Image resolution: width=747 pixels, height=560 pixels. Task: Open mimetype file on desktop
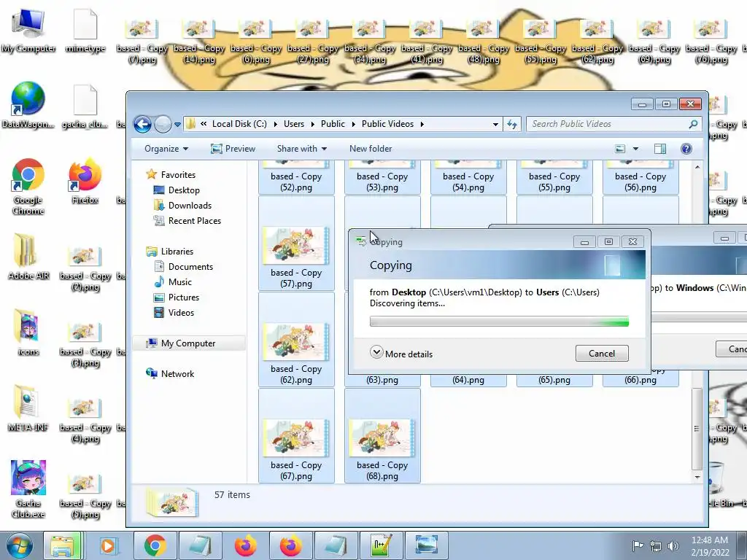click(85, 31)
